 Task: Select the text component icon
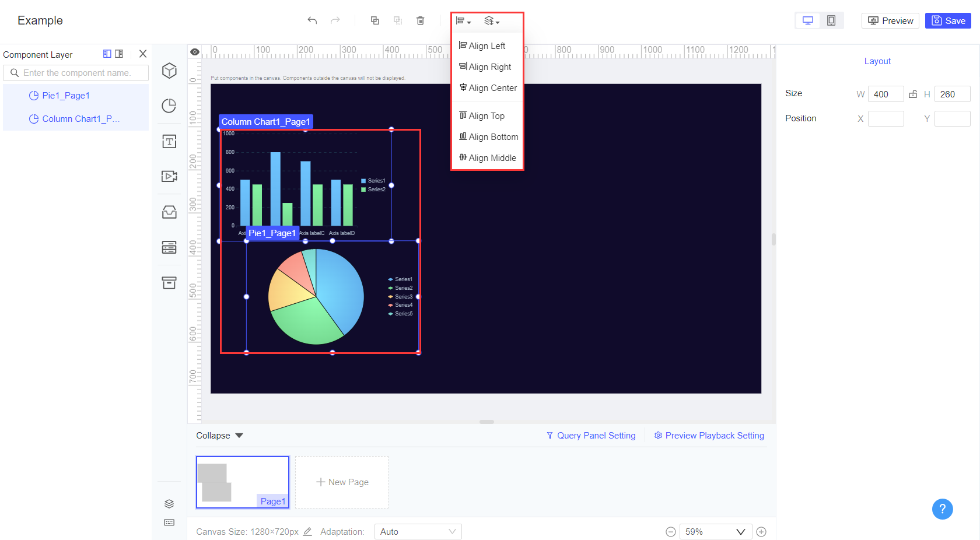click(x=169, y=141)
